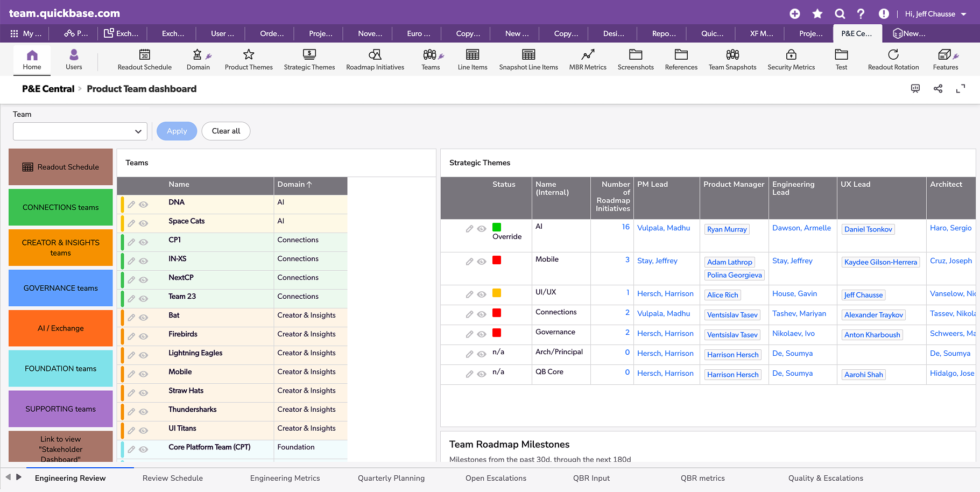View the Mobile strategic theme record eye icon
980x492 pixels.
[x=482, y=262]
